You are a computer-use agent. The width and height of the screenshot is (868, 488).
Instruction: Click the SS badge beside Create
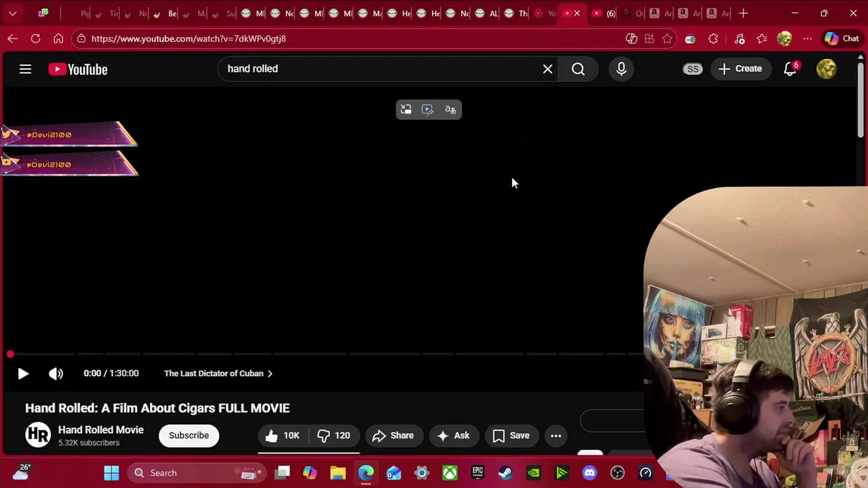click(x=692, y=69)
